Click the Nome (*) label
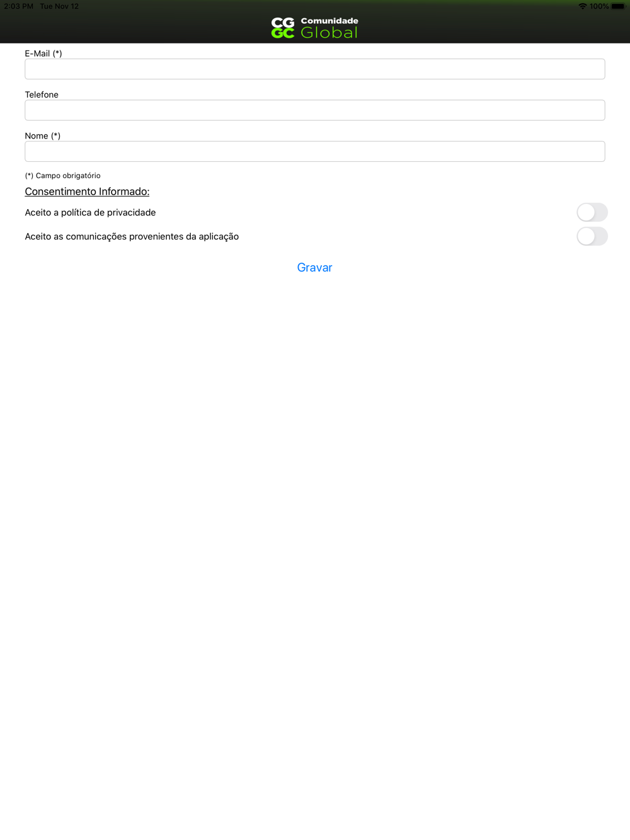The height and width of the screenshot is (840, 630). tap(43, 135)
